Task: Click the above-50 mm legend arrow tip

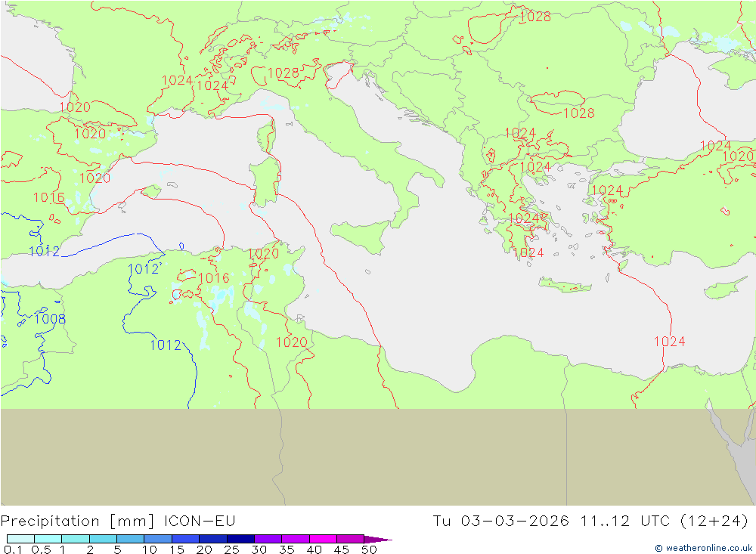Action: 379,539
